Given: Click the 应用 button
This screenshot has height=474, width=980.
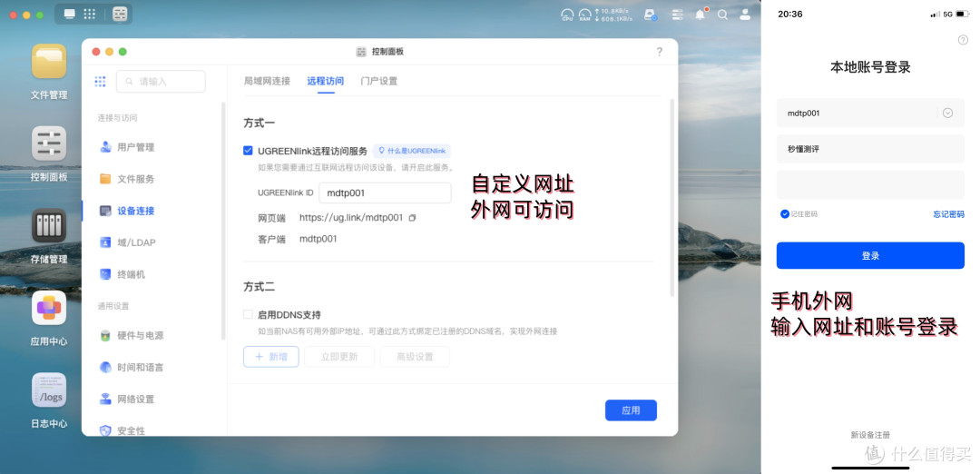Looking at the screenshot, I should pos(631,410).
